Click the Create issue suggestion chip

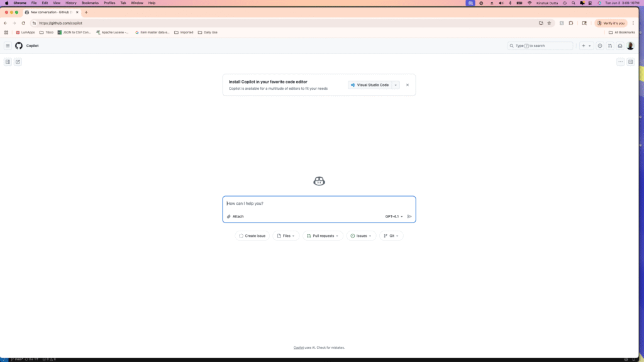tap(252, 236)
